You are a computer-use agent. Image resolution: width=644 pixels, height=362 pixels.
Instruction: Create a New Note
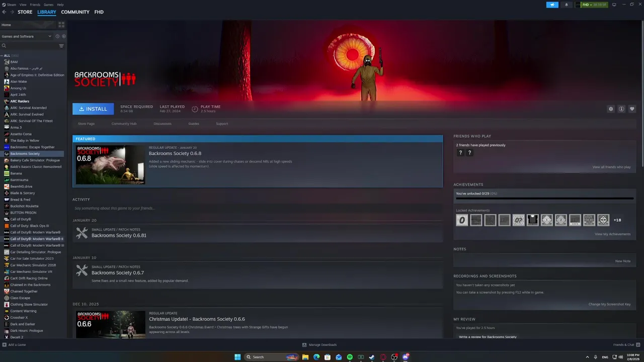623,261
